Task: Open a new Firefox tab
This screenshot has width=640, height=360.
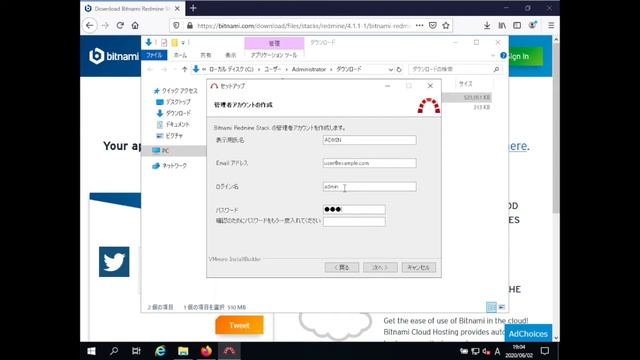Action: point(193,8)
